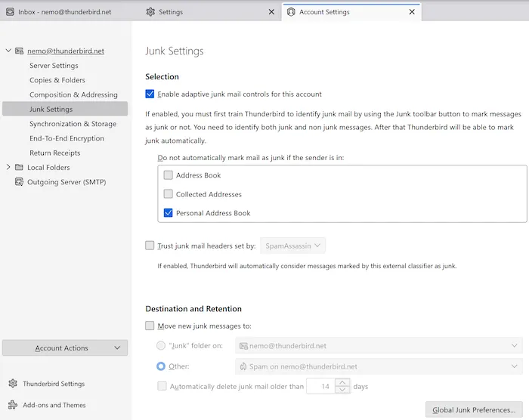Image resolution: width=529 pixels, height=420 pixels.
Task: Select Junk Settings in sidebar
Action: tap(65, 109)
